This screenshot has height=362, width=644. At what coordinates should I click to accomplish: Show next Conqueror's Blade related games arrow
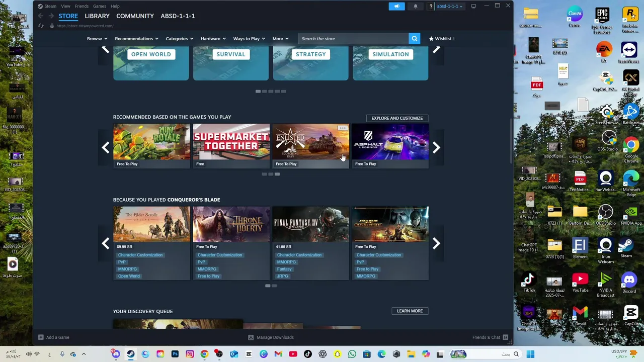coord(436,243)
